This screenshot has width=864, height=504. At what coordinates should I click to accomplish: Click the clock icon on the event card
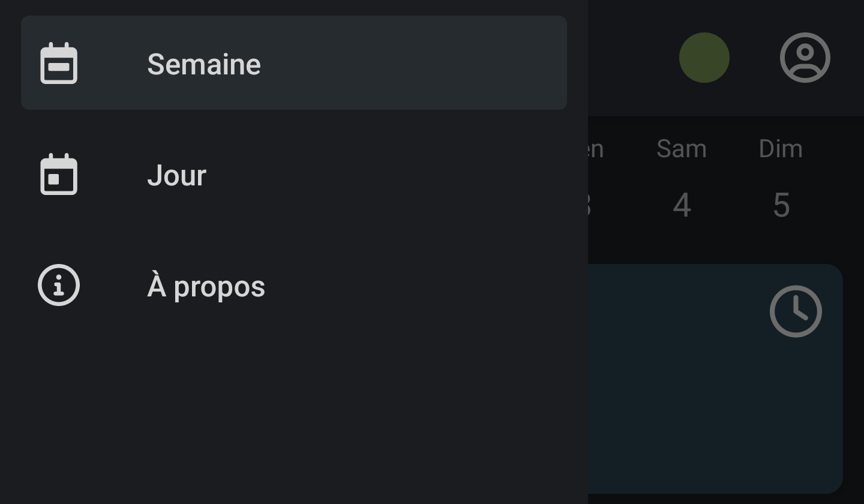[x=796, y=311]
